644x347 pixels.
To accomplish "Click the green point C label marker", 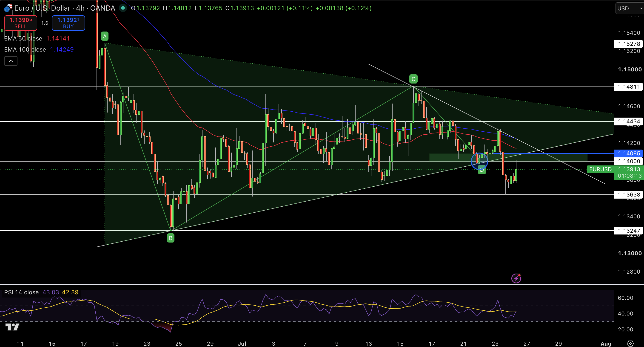I will point(413,79).
